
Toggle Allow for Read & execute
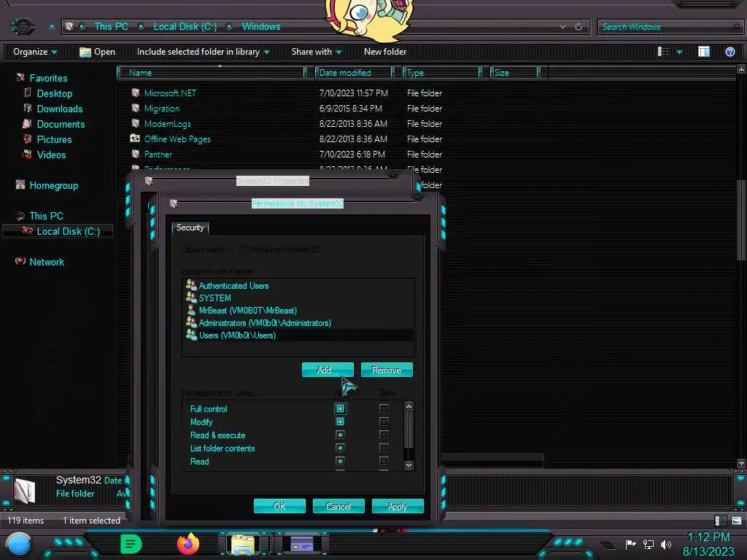point(340,435)
